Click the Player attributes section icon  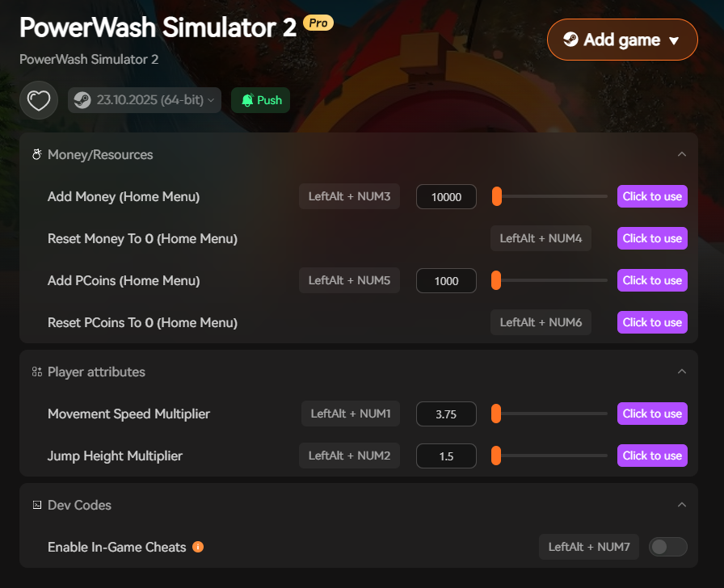point(36,372)
